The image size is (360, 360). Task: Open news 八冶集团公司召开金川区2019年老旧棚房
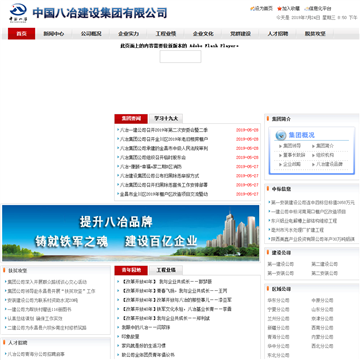(x=164, y=139)
